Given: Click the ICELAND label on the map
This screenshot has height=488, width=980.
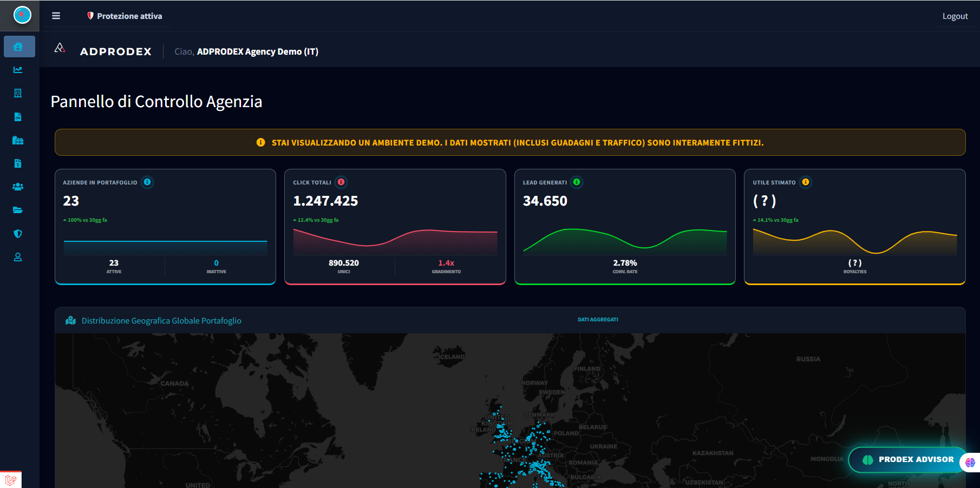Looking at the screenshot, I should click(x=452, y=357).
